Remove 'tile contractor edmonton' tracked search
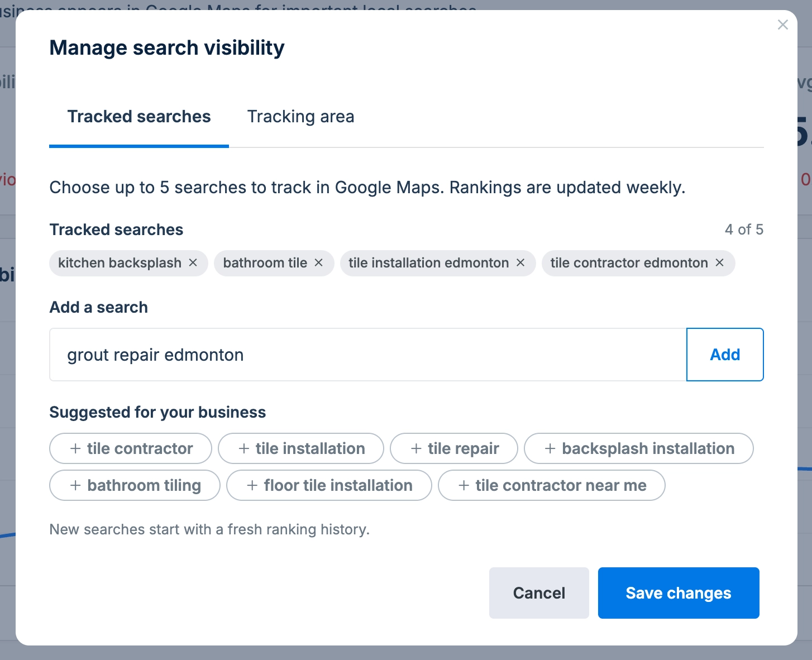812x660 pixels. coord(720,263)
